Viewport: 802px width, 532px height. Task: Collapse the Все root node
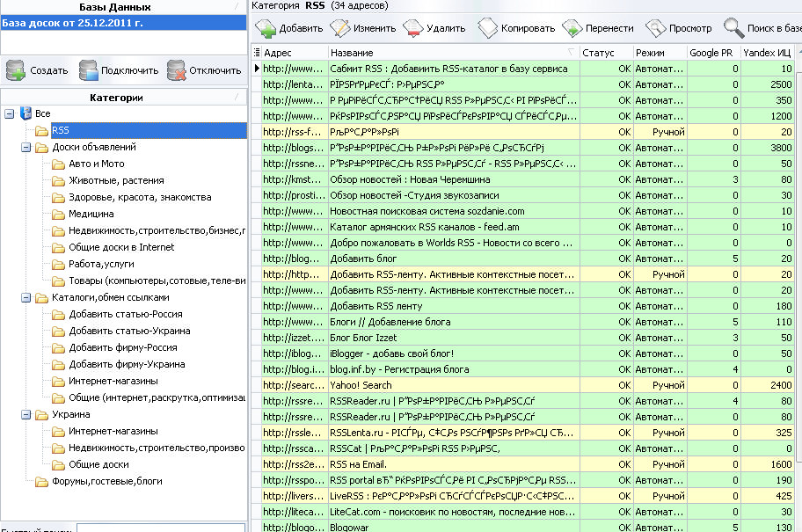(9, 113)
